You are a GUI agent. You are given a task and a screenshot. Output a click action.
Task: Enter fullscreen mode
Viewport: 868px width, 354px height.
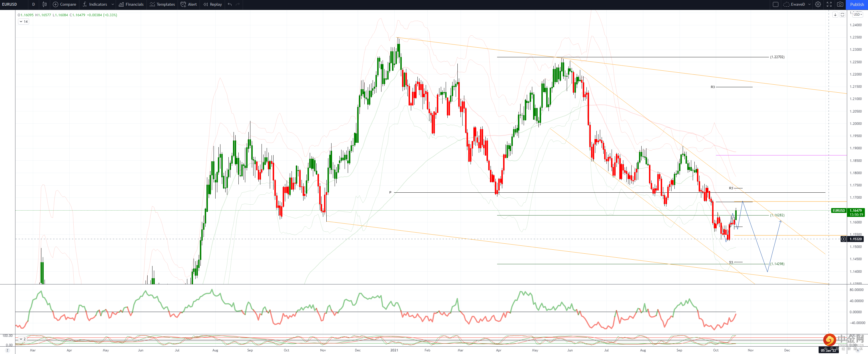(x=829, y=4)
